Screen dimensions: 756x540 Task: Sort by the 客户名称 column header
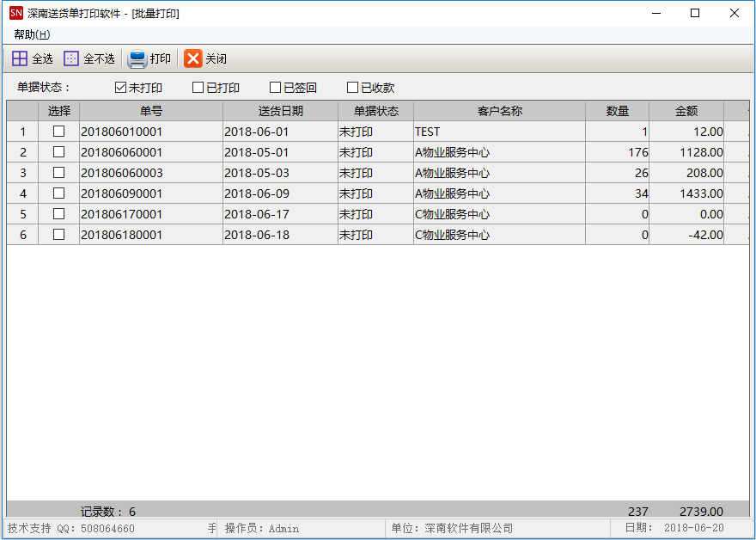tap(499, 111)
